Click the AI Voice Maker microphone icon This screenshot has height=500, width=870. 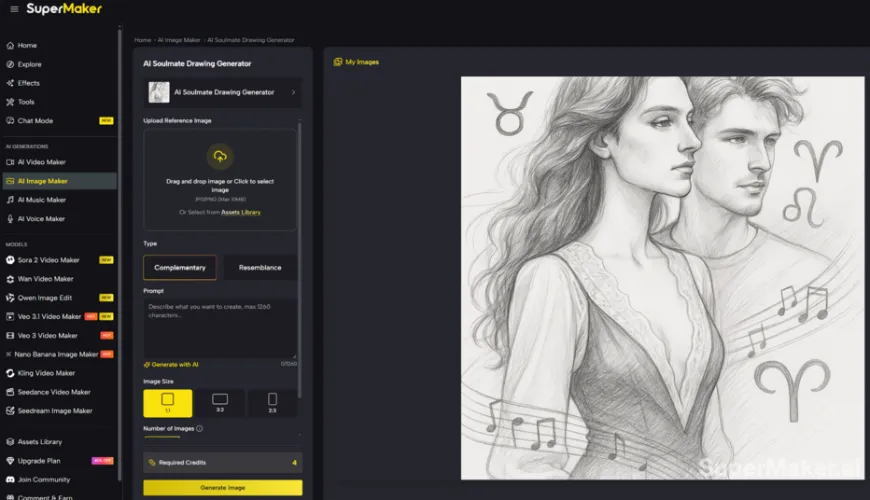tap(10, 219)
